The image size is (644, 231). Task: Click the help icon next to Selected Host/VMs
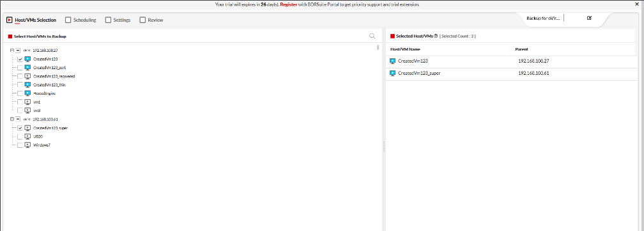coord(436,36)
